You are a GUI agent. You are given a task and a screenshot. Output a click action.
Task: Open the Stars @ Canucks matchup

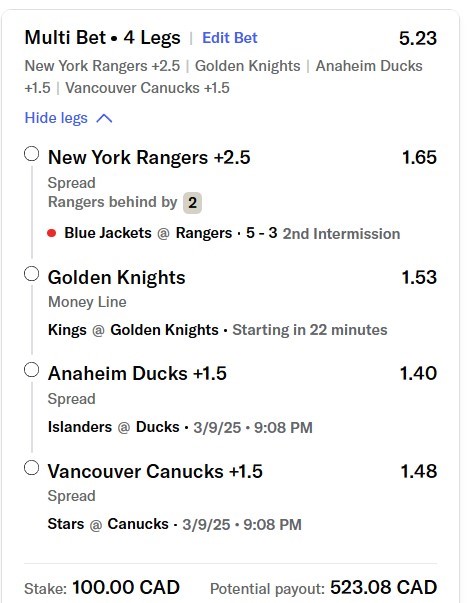108,524
